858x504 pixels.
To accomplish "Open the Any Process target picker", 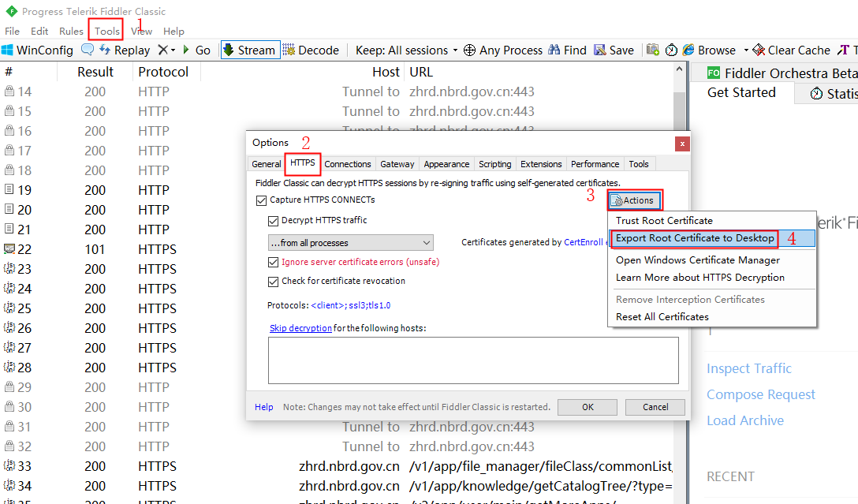I will point(503,50).
